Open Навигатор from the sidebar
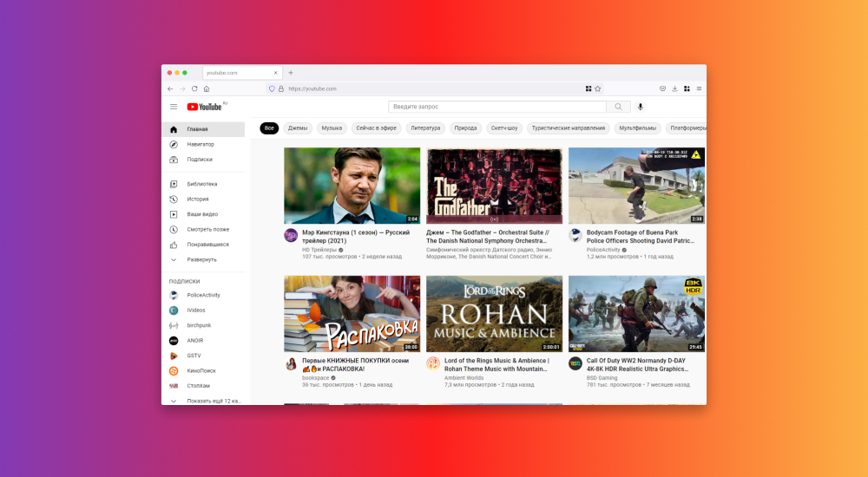868x477 pixels. (200, 144)
